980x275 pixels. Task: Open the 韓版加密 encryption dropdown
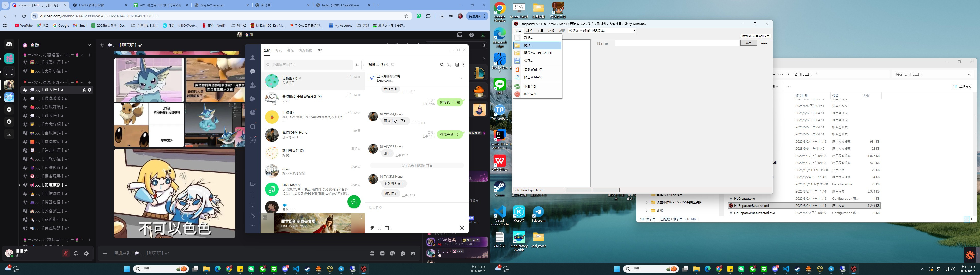pos(634,31)
